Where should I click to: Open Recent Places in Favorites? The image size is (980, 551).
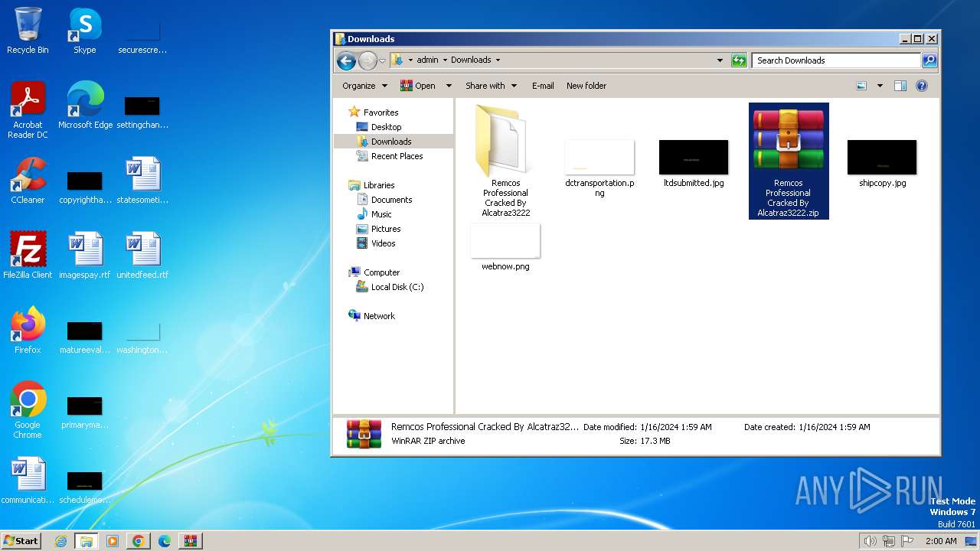[x=397, y=156]
